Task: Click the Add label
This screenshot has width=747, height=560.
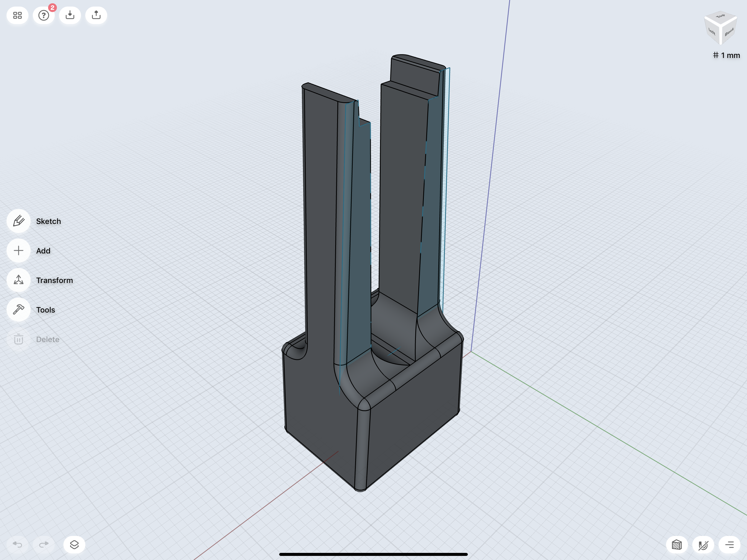Action: coord(43,251)
